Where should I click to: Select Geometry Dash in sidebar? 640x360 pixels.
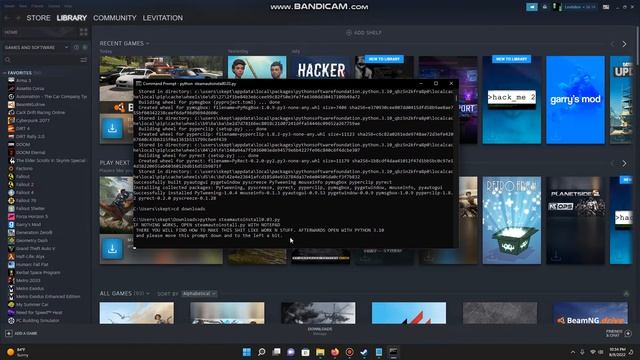click(x=32, y=240)
